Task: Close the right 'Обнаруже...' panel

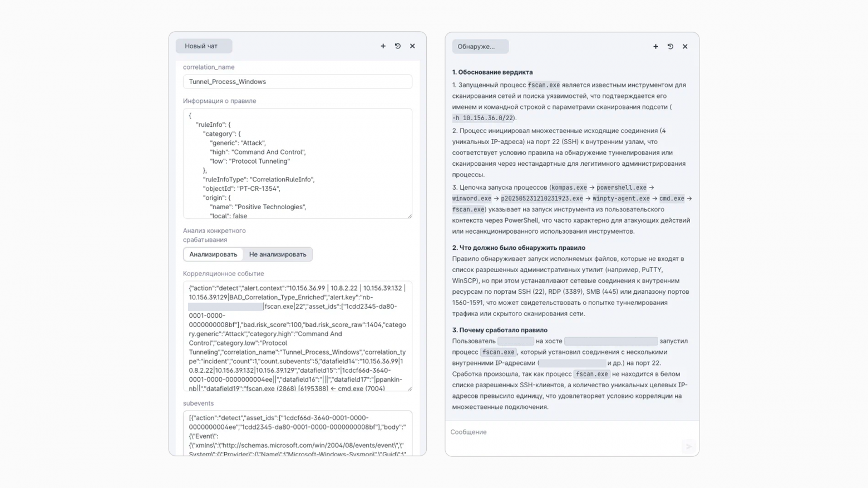Action: point(685,47)
